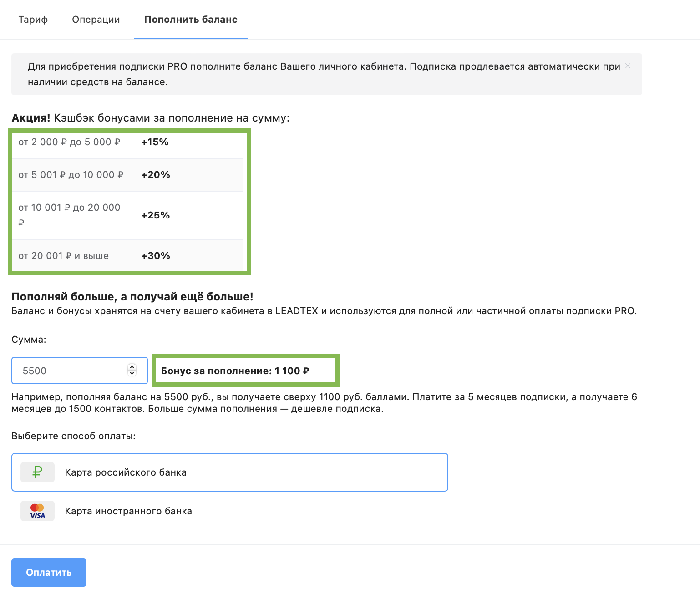Decrease the amount with the down arrow
The image size is (700, 599).
point(132,374)
